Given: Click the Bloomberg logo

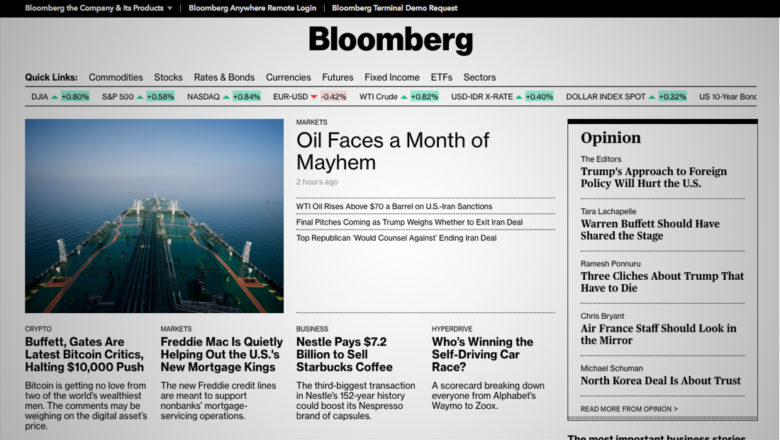Looking at the screenshot, I should (390, 40).
